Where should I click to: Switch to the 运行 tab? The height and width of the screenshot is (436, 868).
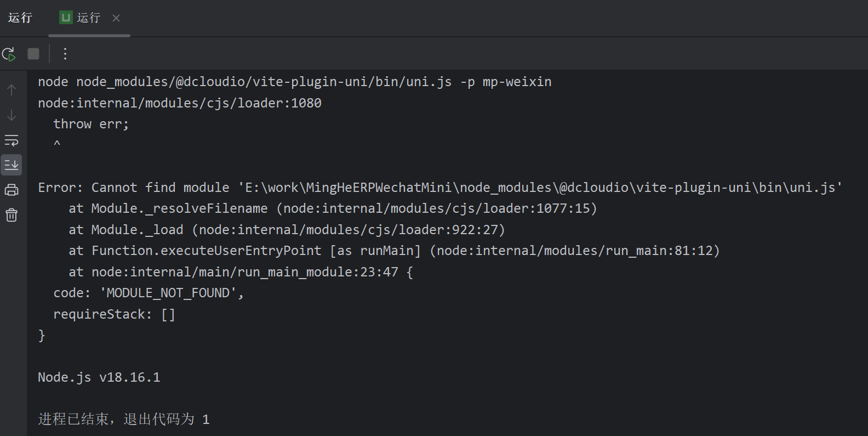pyautogui.click(x=88, y=17)
